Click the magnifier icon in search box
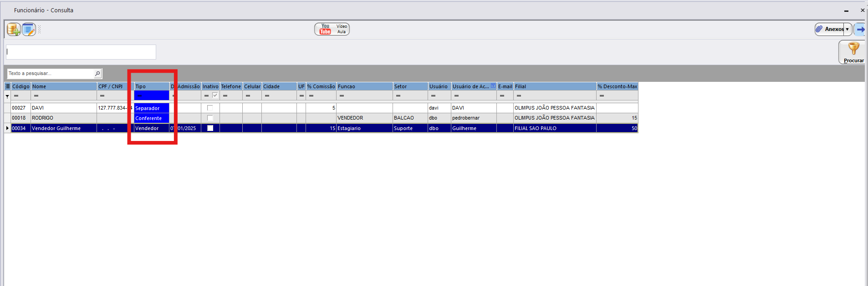Viewport: 868px width, 286px height. click(x=97, y=74)
